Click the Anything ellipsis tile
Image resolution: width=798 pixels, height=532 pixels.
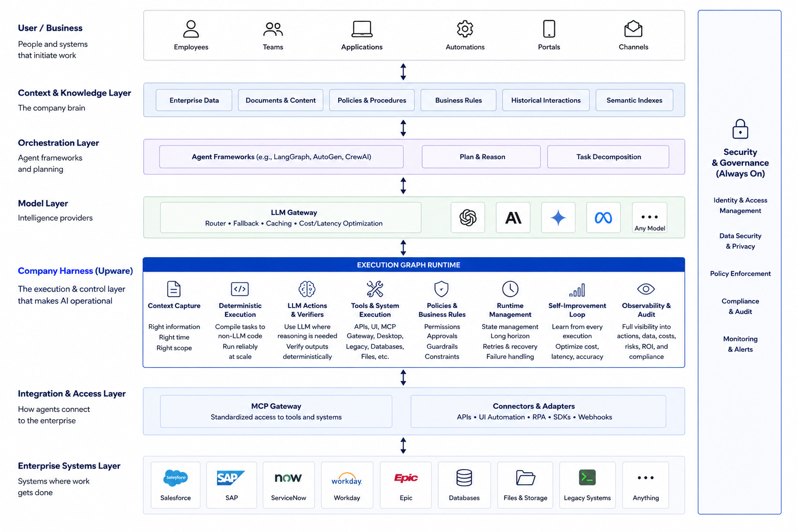[x=645, y=485]
